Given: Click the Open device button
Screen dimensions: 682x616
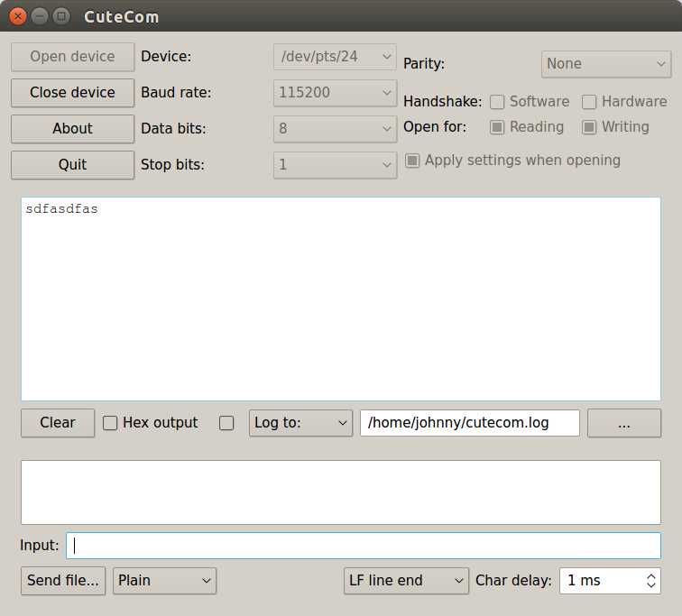Looking at the screenshot, I should (73, 57).
